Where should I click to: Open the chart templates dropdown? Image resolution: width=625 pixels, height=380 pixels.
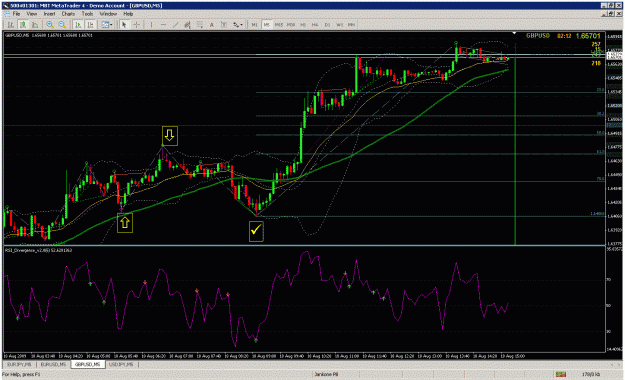click(x=106, y=25)
